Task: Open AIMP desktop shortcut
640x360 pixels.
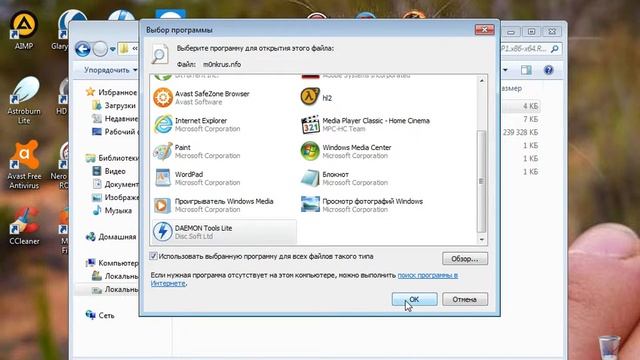Action: [24, 31]
